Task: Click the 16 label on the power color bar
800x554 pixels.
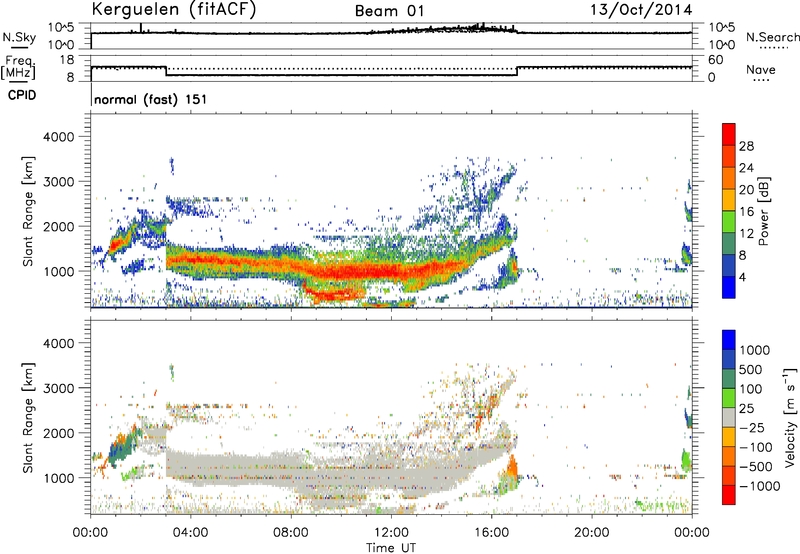Action: [746, 212]
